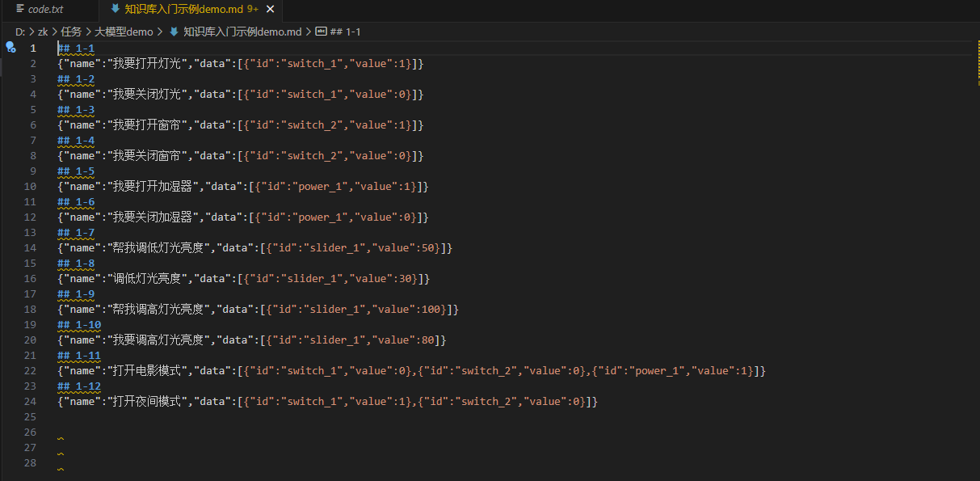Open the 'D:' breadcrumb dropdown
Screen dimensions: 980x481
pyautogui.click(x=20, y=32)
